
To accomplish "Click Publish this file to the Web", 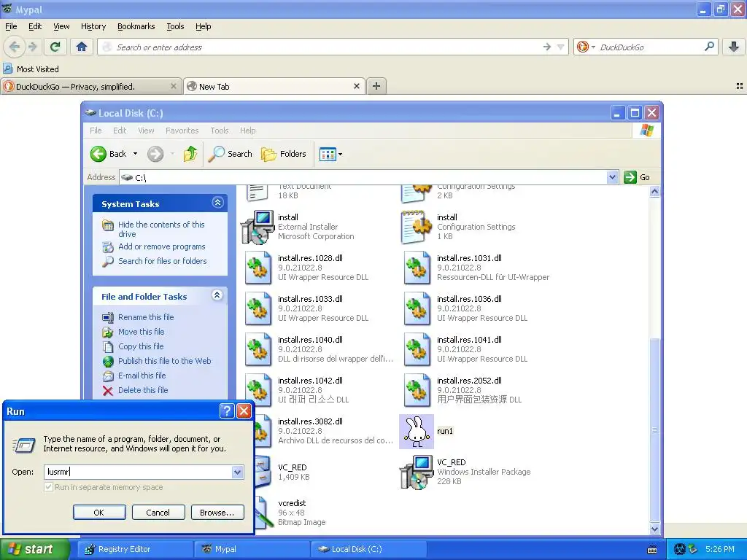I will point(164,361).
